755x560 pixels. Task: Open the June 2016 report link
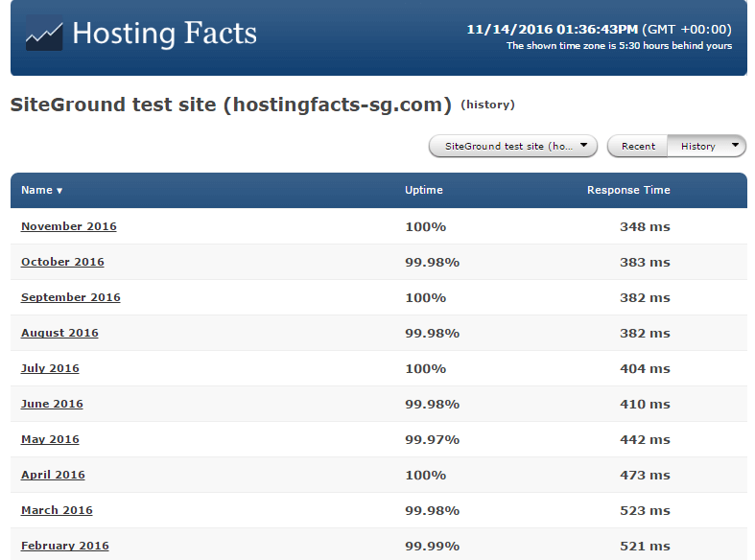click(52, 404)
